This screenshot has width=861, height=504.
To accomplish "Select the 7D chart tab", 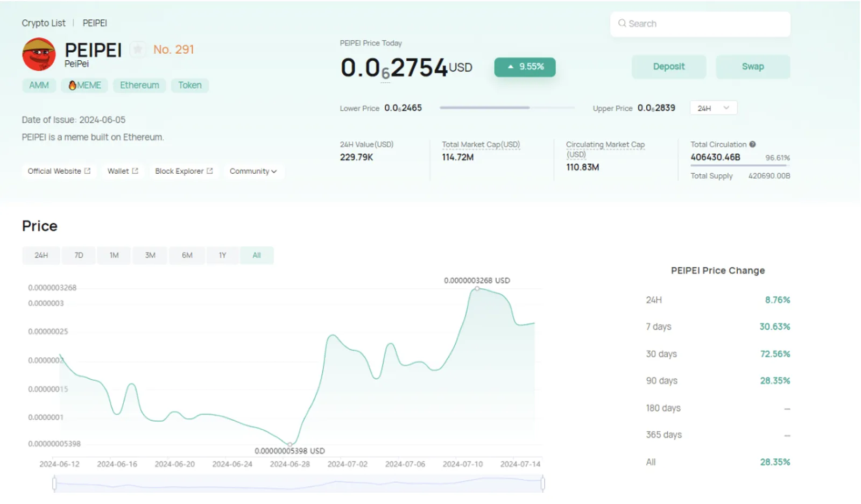I will click(x=79, y=255).
